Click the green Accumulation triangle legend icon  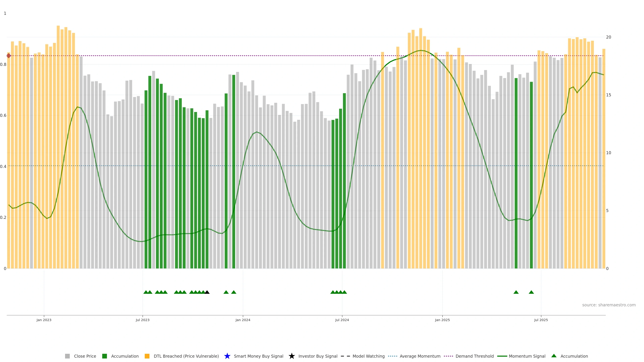(554, 356)
